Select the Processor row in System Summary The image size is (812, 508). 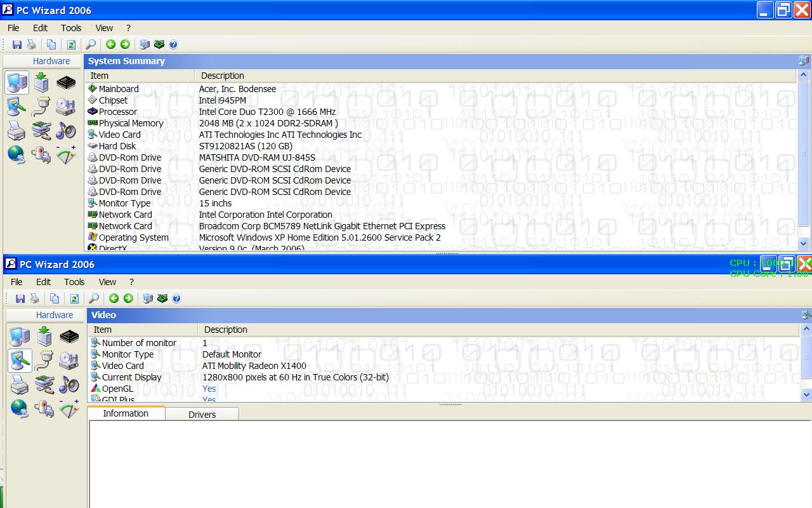tap(118, 112)
